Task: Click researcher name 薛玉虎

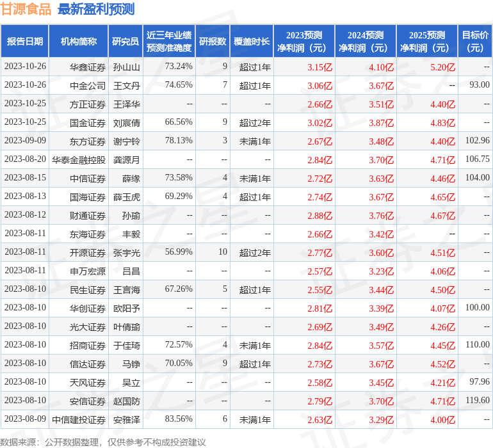Action: coord(126,197)
